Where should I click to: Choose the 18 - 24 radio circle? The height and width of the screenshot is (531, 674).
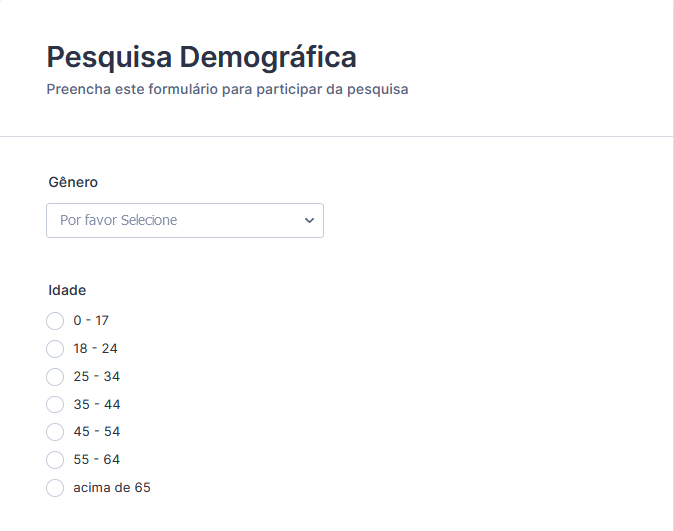coord(55,349)
